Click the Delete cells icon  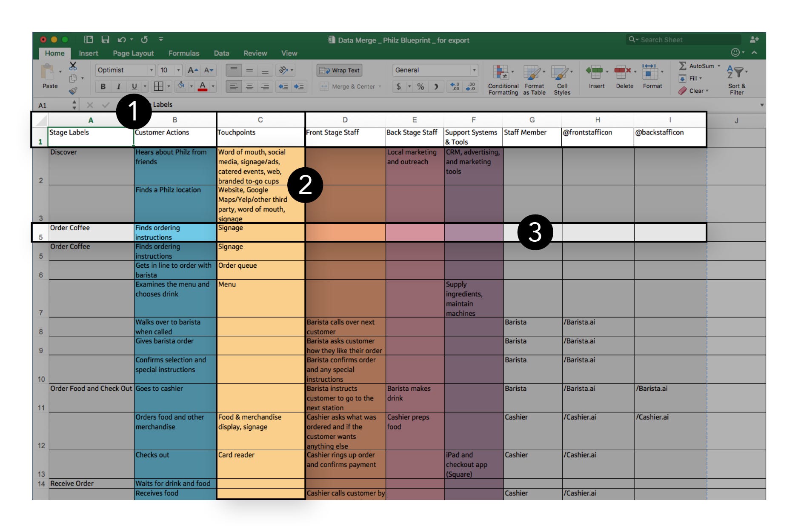coord(622,72)
